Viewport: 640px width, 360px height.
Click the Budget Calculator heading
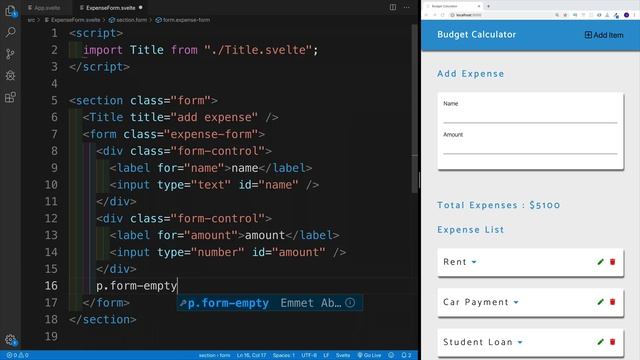476,35
